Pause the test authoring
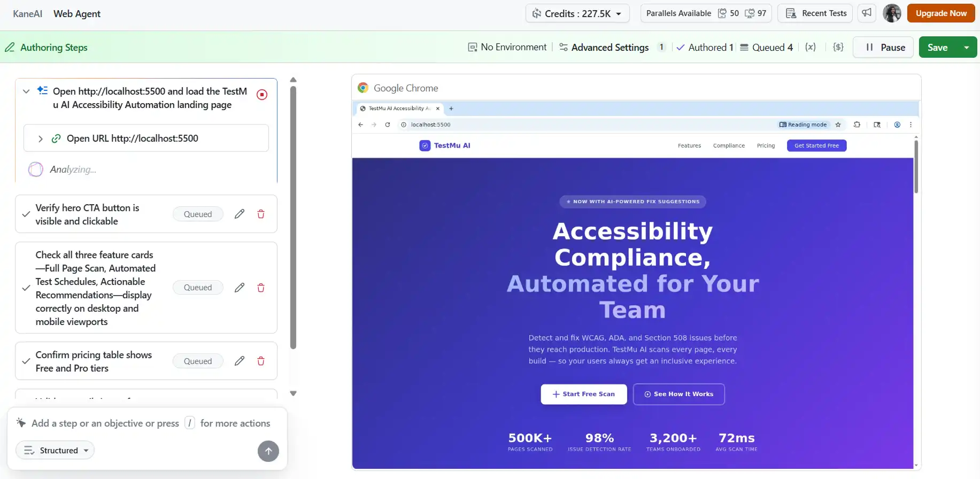This screenshot has height=479, width=980. pyautogui.click(x=885, y=47)
